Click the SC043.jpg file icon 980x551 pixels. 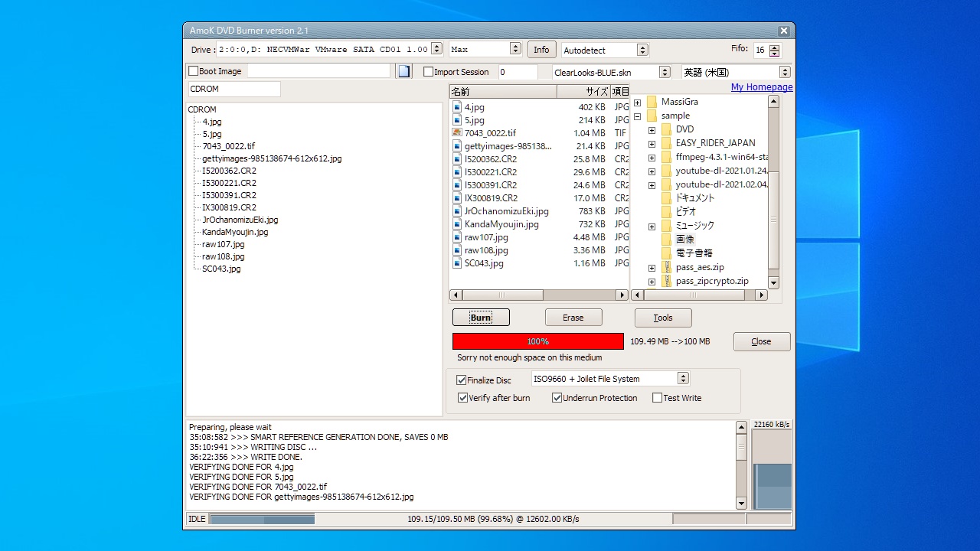click(457, 263)
